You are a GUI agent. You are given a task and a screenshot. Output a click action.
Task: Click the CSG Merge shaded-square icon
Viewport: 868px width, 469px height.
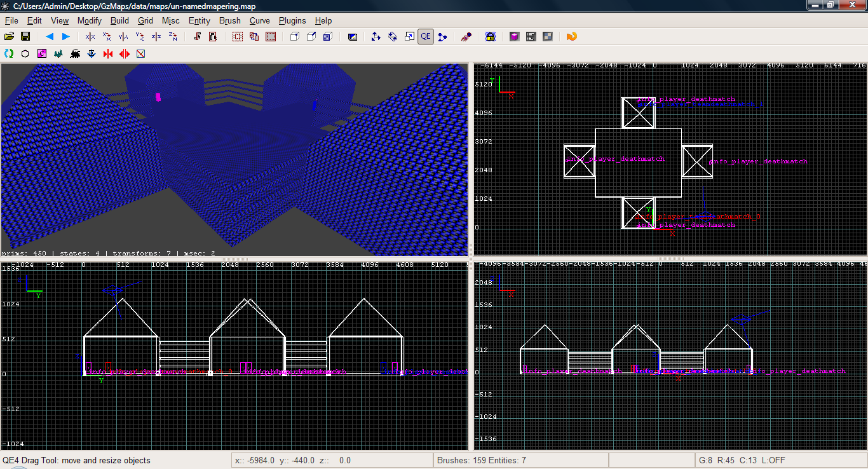(x=271, y=37)
